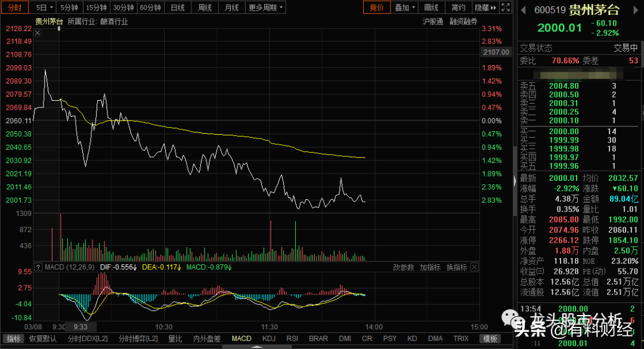The height and width of the screenshot is (349, 644).
Task: Open MACD indicator help question mark
Action: [x=38, y=267]
